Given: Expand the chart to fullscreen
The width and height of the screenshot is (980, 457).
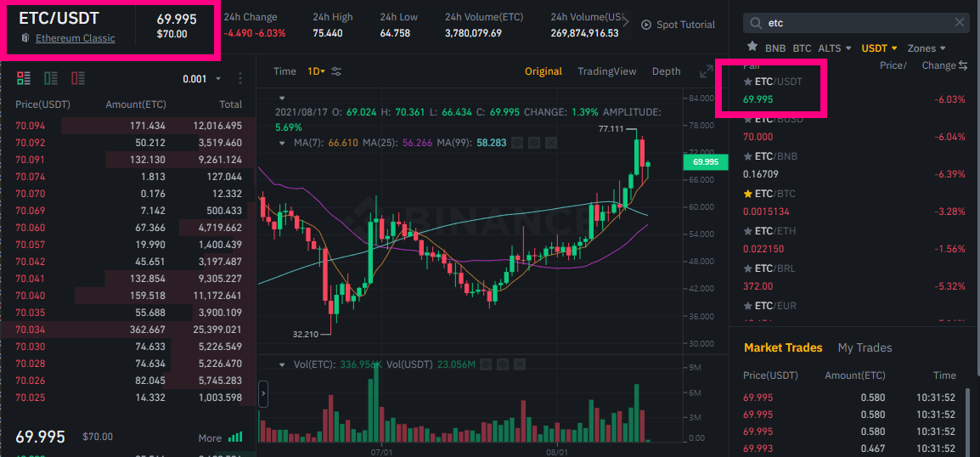Looking at the screenshot, I should (x=707, y=71).
